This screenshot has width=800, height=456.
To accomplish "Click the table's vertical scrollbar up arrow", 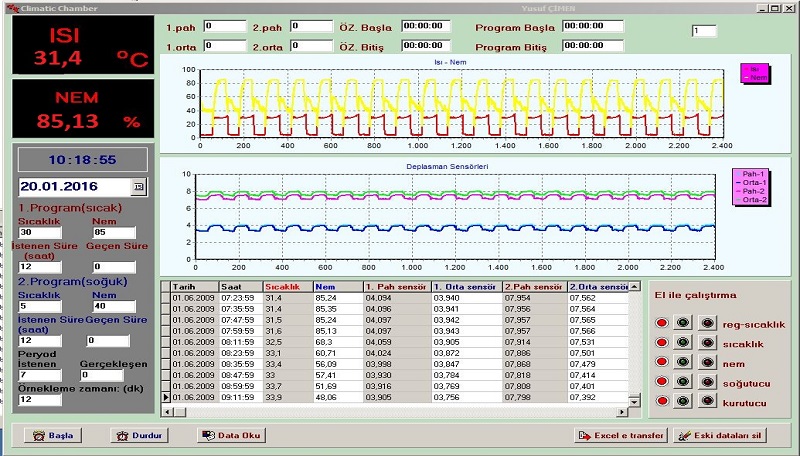I will 634,287.
